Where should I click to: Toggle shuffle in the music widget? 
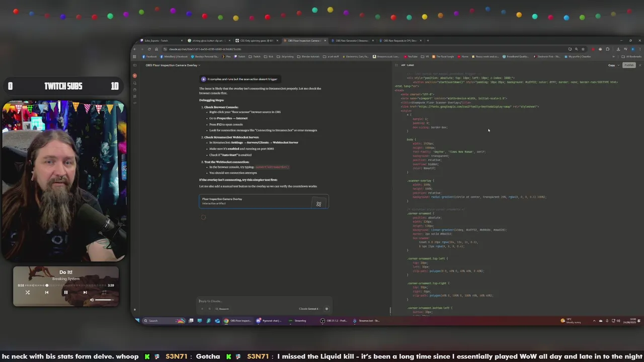pyautogui.click(x=28, y=292)
